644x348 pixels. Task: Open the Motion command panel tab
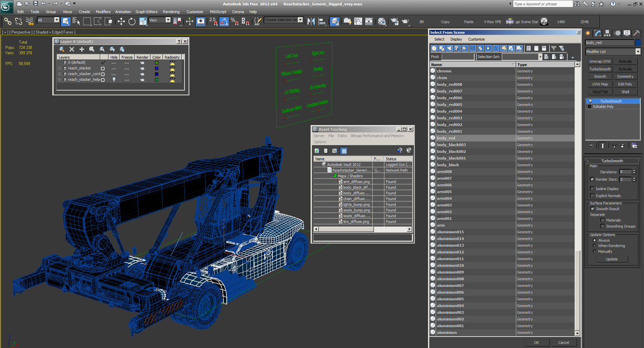(x=617, y=33)
